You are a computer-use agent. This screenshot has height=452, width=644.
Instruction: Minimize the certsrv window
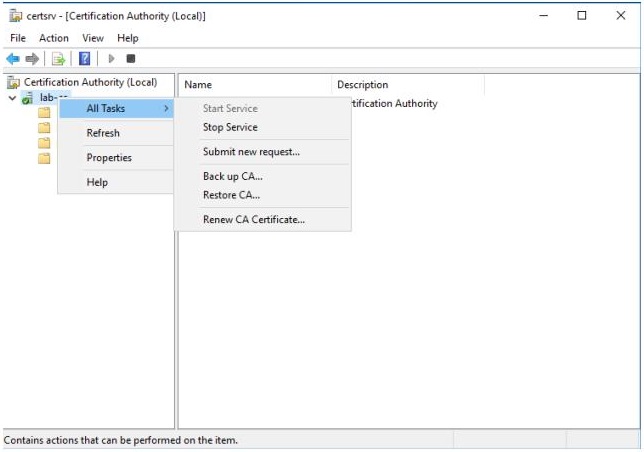[x=543, y=16]
